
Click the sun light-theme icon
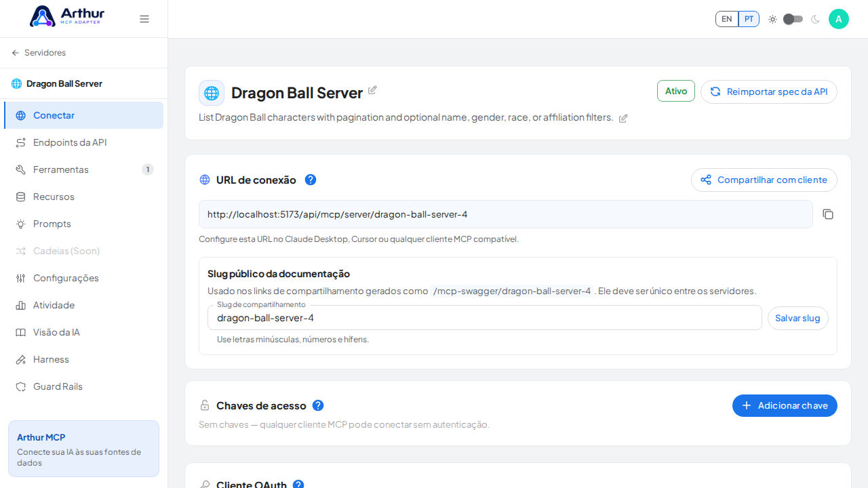point(772,19)
